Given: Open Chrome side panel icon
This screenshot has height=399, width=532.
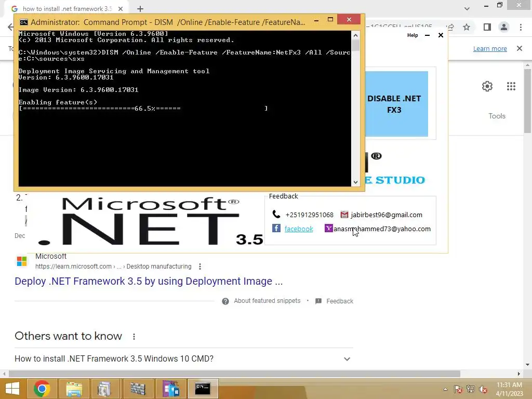Looking at the screenshot, I should point(487,27).
